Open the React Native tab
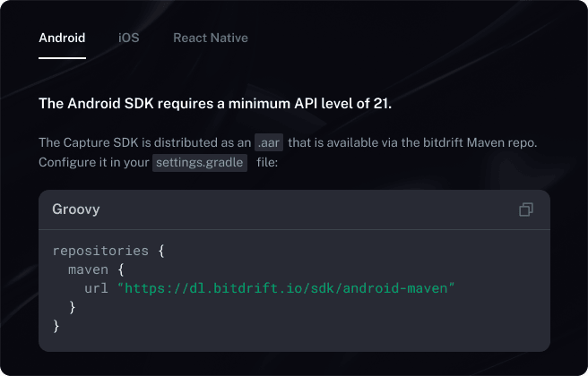Image resolution: width=588 pixels, height=376 pixels. pyautogui.click(x=210, y=38)
